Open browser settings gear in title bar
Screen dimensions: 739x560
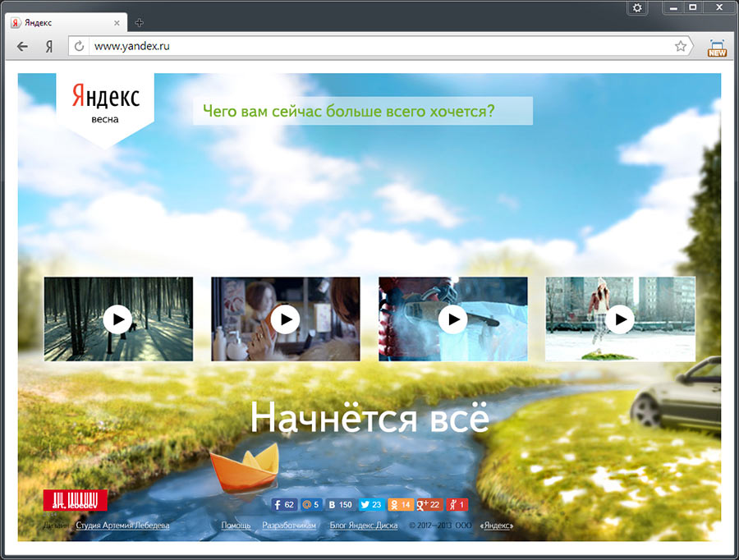[637, 7]
